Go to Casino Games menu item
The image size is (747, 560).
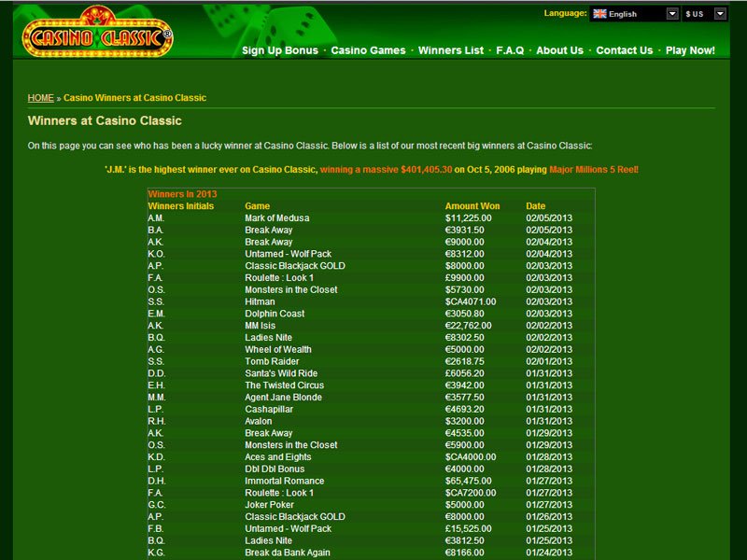(x=368, y=50)
